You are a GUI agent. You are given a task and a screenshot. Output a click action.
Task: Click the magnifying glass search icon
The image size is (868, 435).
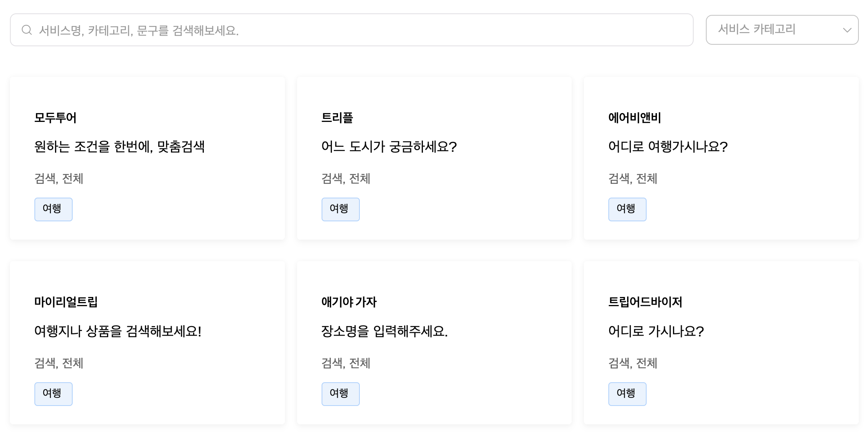click(x=26, y=30)
